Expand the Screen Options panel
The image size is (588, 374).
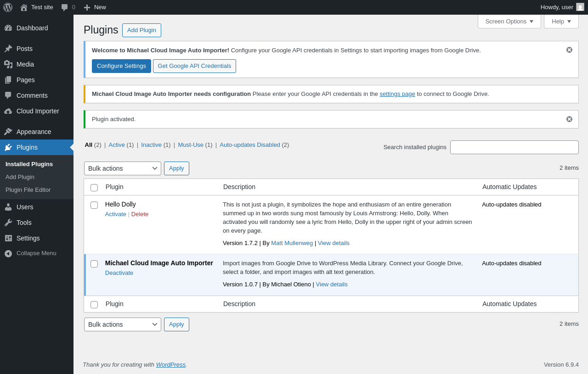(x=509, y=21)
